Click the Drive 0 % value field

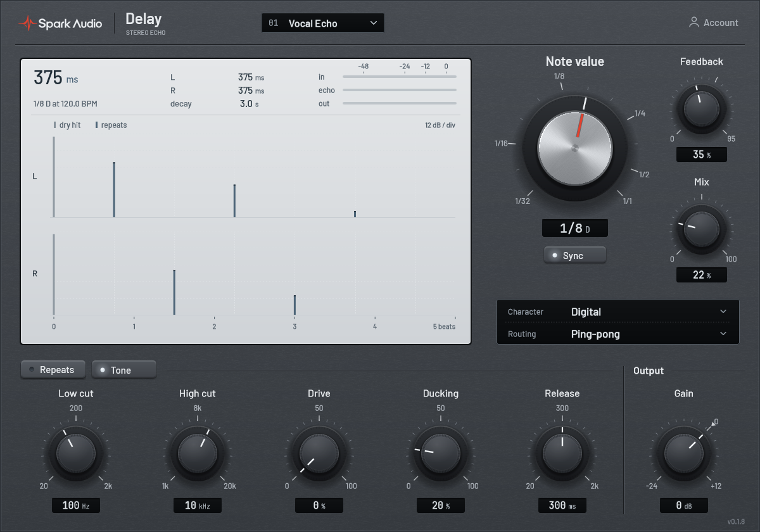(x=319, y=505)
